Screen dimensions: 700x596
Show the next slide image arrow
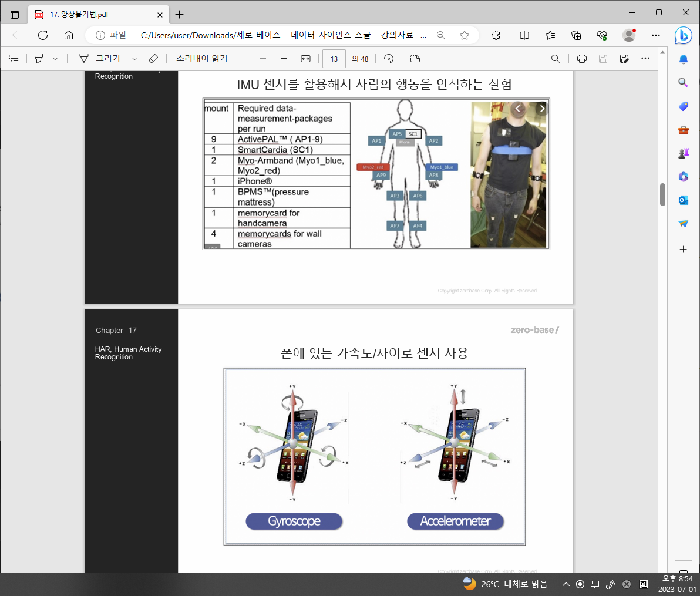pos(542,109)
